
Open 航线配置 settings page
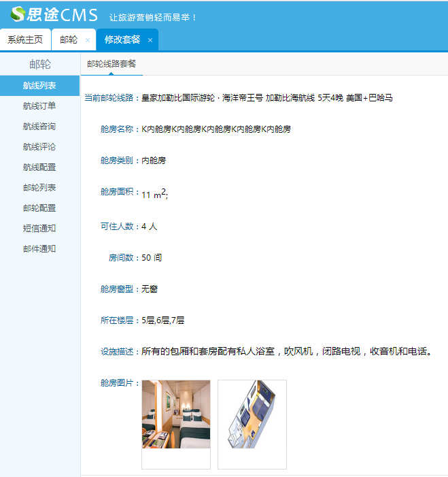click(39, 167)
